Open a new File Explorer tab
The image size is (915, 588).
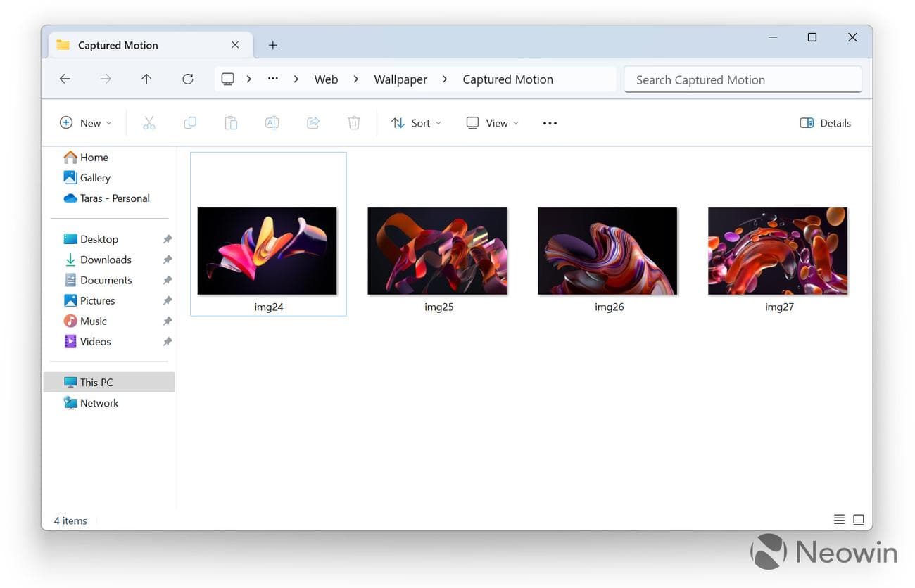(272, 44)
